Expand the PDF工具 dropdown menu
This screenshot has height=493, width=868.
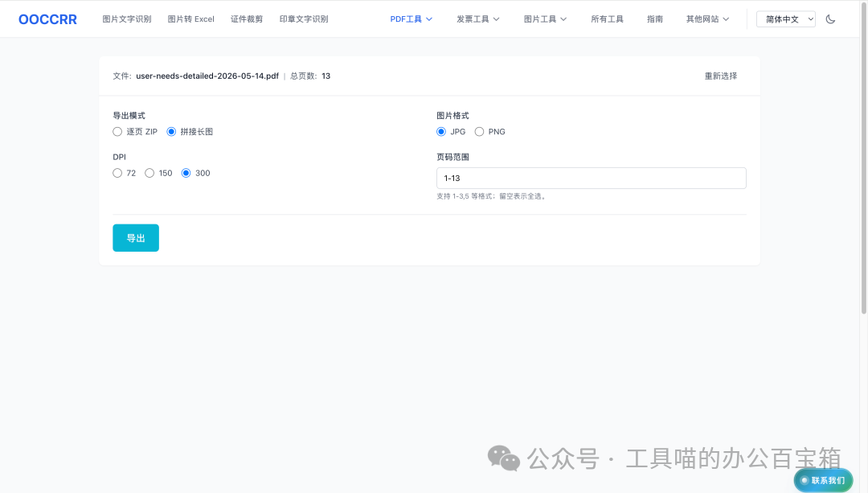click(x=411, y=19)
